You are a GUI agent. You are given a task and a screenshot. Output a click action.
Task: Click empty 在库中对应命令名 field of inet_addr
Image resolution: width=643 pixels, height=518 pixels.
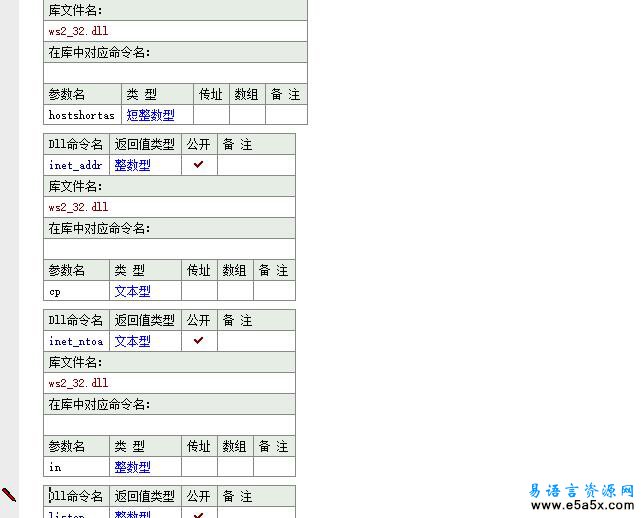[169, 249]
